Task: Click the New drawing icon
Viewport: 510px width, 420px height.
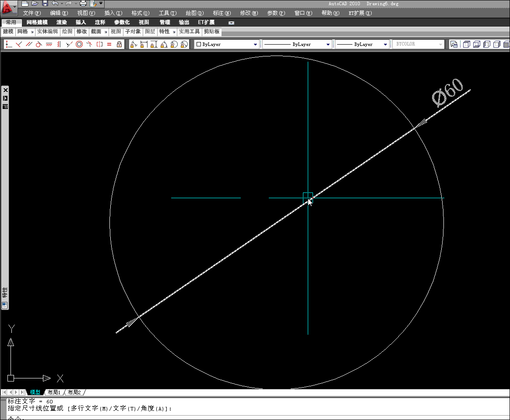Action: [25, 3]
